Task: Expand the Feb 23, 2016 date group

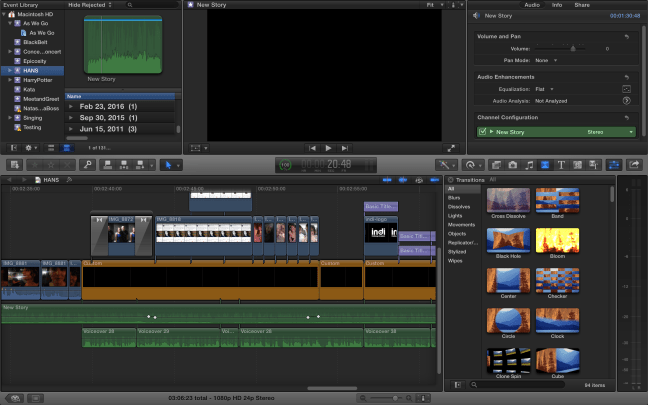Action: 71,106
